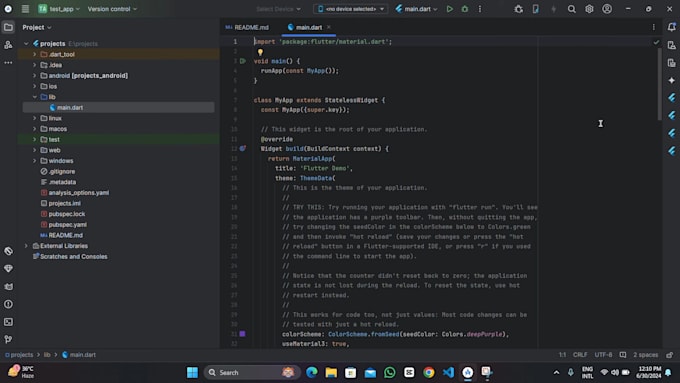Open the Version control dropdown
The image size is (680, 383).
(x=112, y=9)
